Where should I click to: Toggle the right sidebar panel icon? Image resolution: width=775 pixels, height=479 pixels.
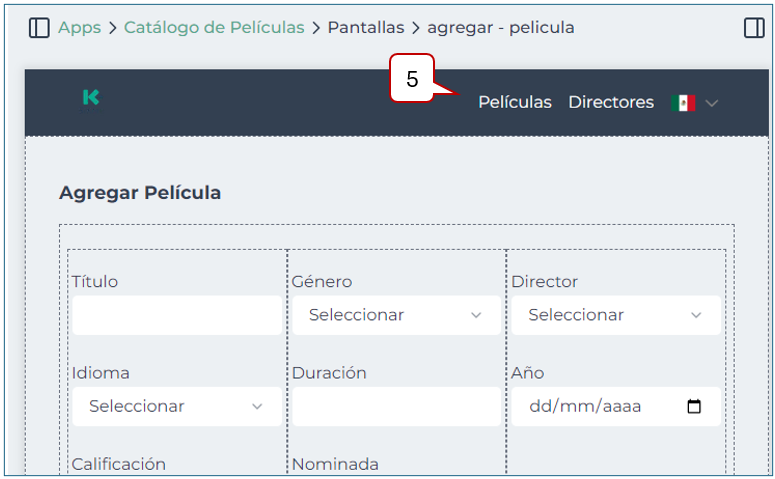pos(754,28)
